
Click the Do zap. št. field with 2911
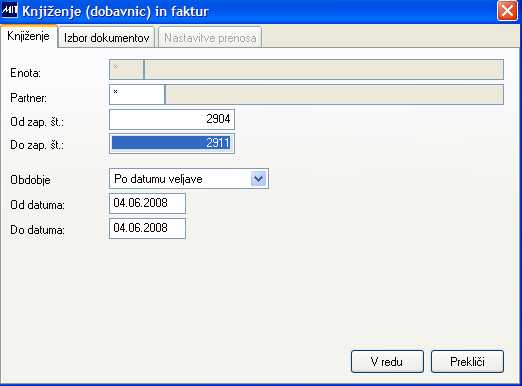coord(172,143)
